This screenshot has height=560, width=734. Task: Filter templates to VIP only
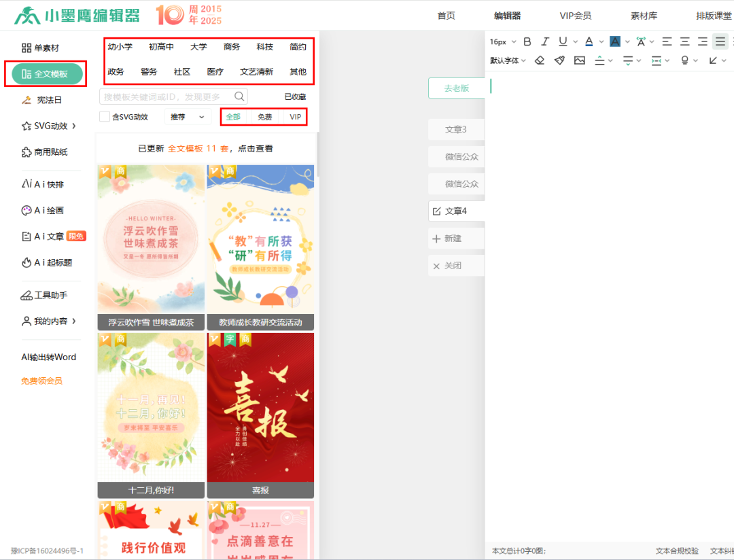(x=295, y=117)
